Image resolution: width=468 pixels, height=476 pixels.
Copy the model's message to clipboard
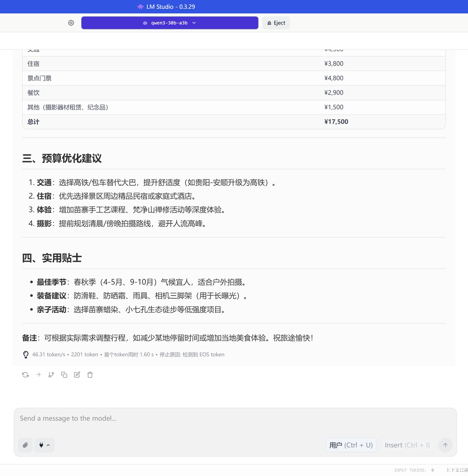click(64, 375)
